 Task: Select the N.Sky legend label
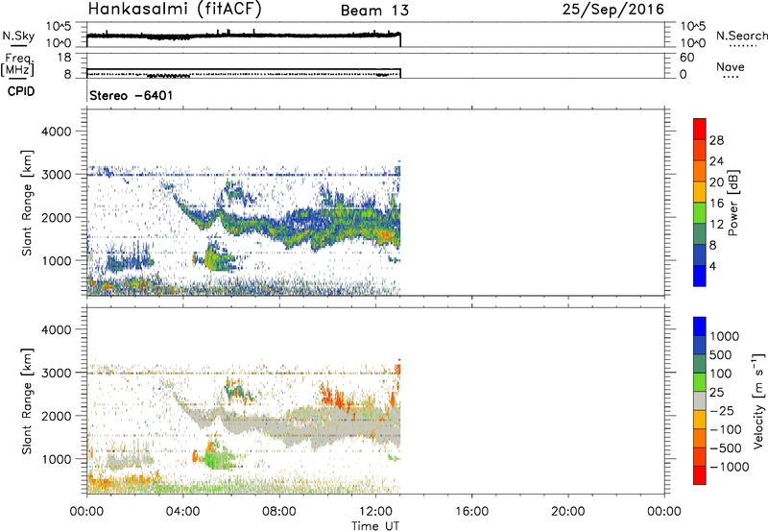[x=18, y=36]
